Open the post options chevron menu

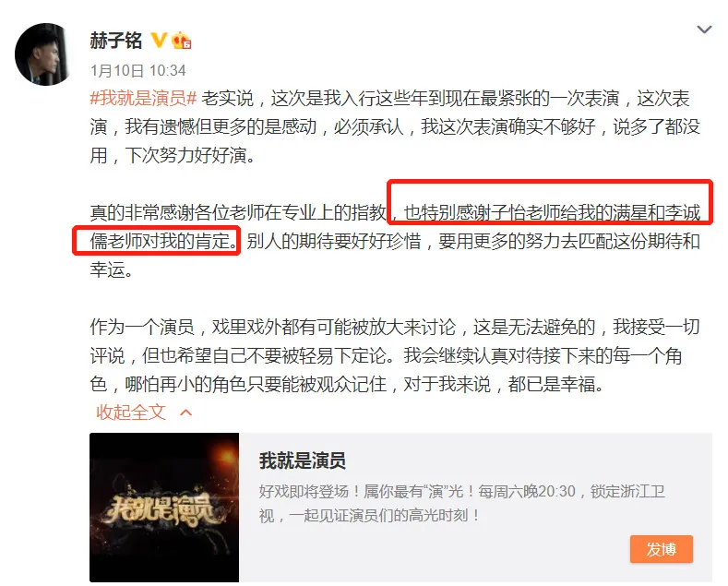point(704,30)
